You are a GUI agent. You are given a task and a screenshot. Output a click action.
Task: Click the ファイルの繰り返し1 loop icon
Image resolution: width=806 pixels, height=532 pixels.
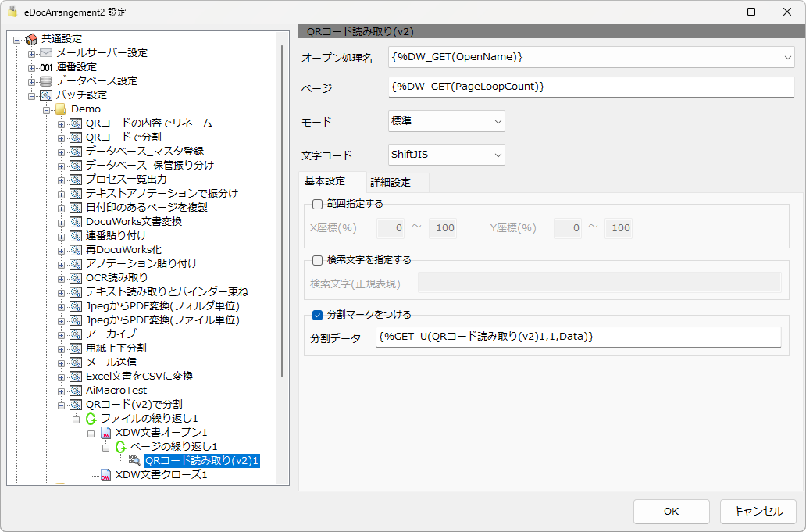91,419
